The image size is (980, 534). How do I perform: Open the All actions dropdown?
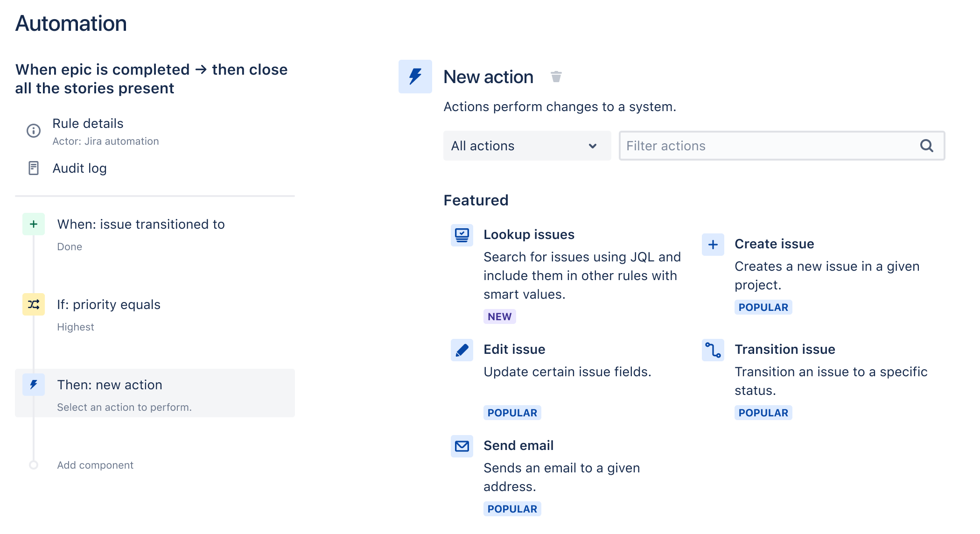[x=526, y=146]
